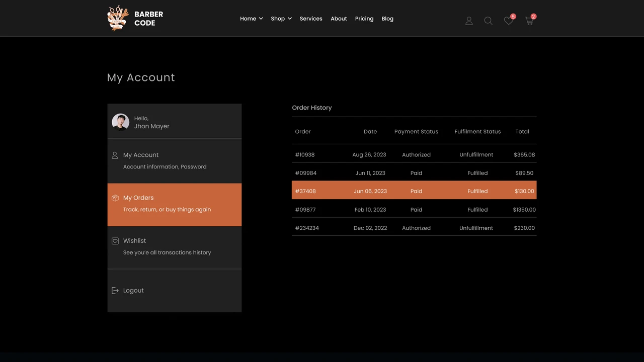Click Paid status of order #09984
Image resolution: width=644 pixels, height=362 pixels.
click(x=416, y=173)
